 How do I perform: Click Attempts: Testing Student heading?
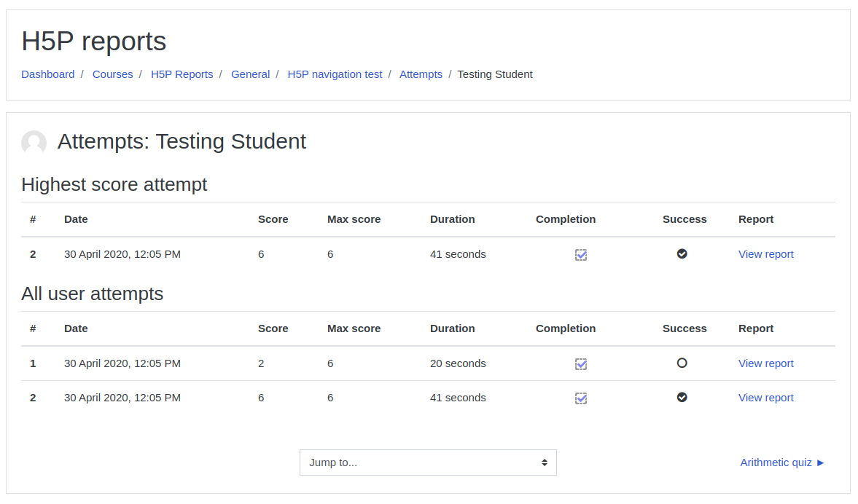[x=182, y=141]
